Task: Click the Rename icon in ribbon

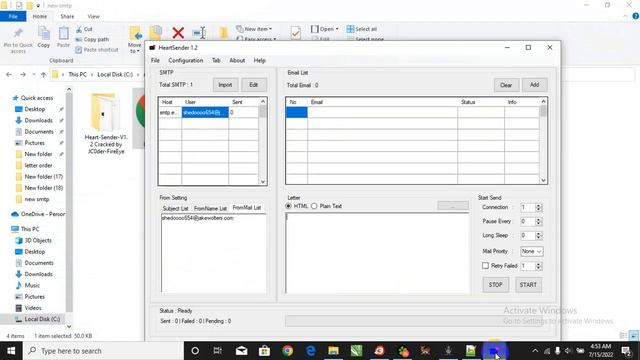Action: pos(199,33)
